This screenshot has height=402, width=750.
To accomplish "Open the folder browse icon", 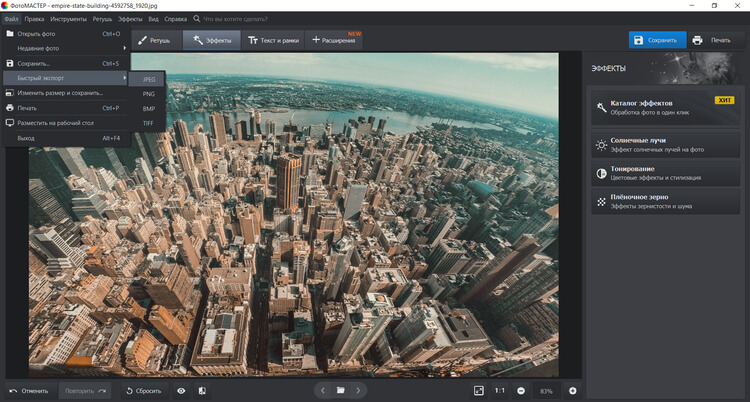I will coord(341,390).
